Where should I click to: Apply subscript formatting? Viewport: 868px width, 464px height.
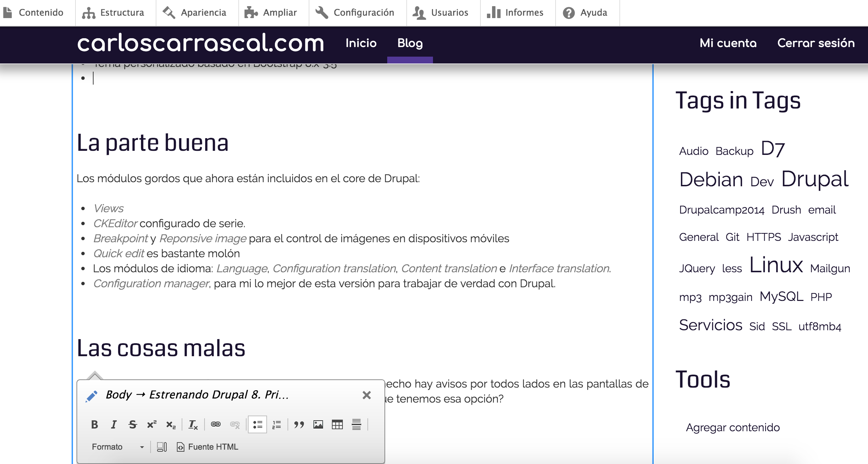click(171, 424)
